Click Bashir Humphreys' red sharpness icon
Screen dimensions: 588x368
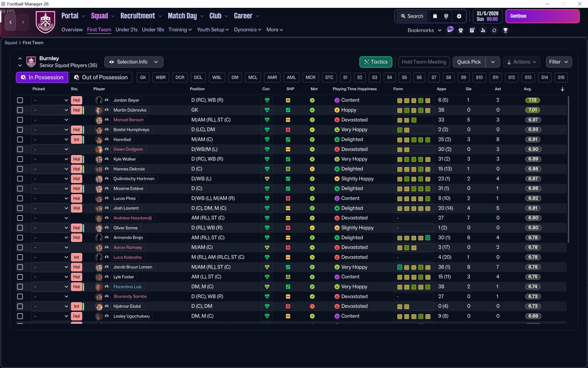click(x=288, y=130)
